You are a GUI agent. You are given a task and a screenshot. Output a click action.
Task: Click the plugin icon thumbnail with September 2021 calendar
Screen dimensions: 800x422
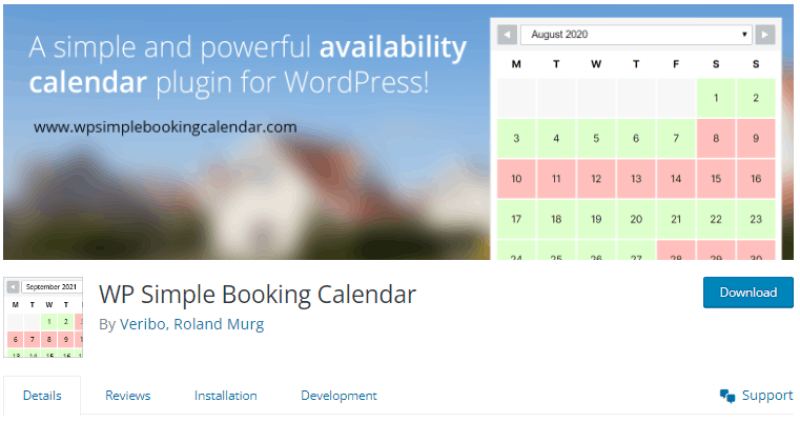(43, 317)
